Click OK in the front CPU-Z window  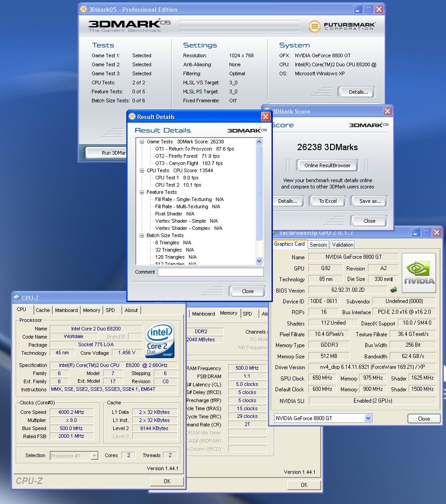click(167, 481)
